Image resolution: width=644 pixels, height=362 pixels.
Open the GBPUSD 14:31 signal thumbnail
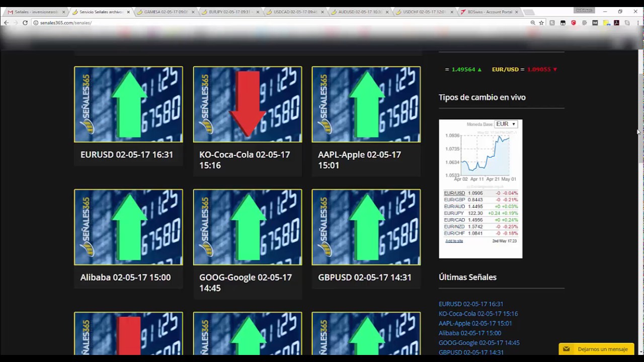click(366, 227)
